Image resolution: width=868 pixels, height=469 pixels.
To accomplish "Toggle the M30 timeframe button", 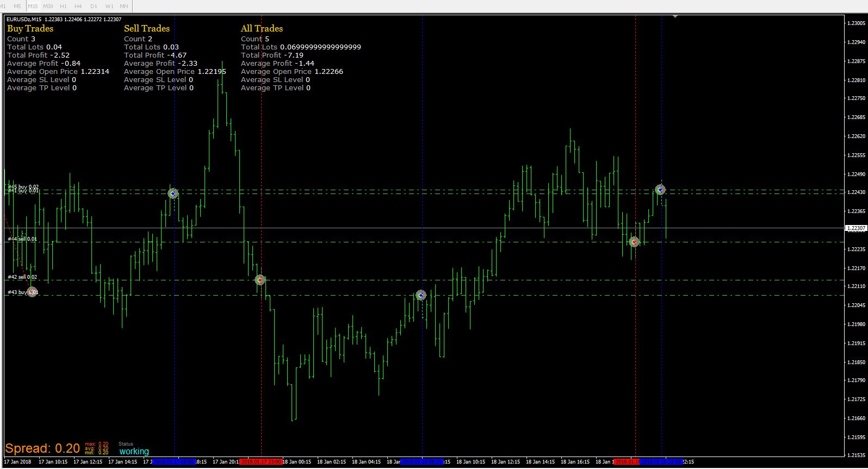I will 48,6.
